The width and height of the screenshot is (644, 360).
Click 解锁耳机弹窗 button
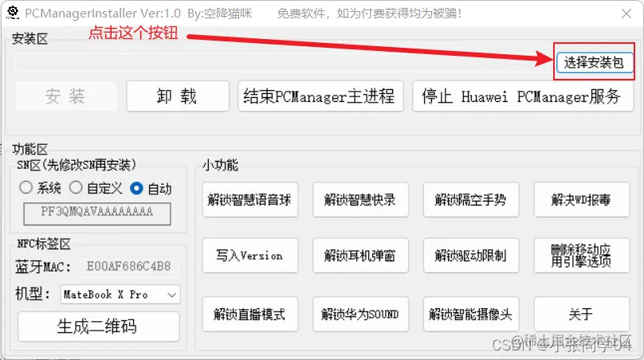coord(360,256)
